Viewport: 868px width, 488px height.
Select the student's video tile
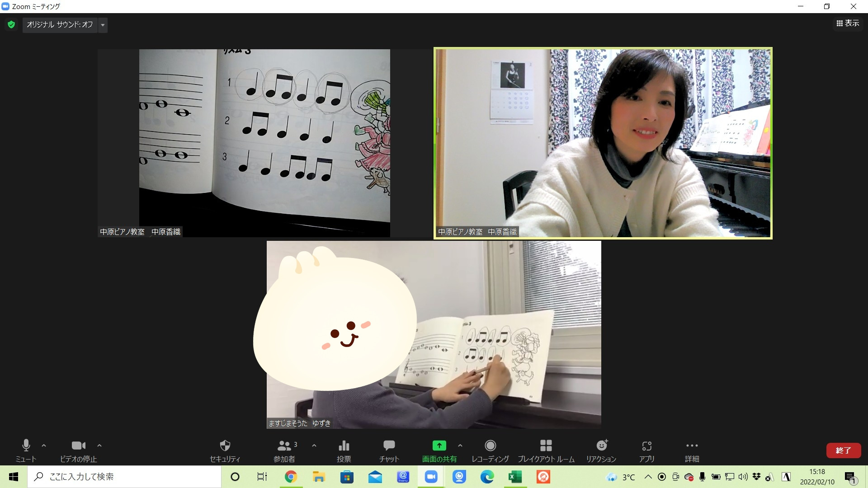pyautogui.click(x=434, y=334)
